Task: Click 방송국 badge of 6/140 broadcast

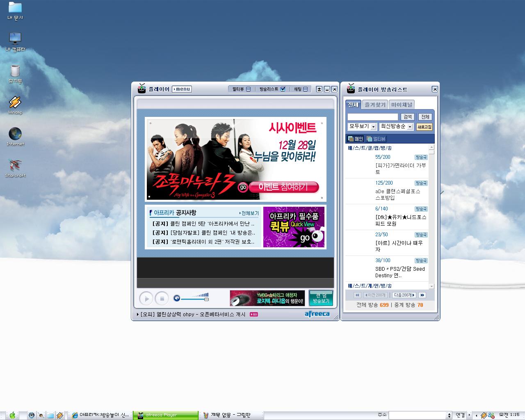Action: coord(421,209)
